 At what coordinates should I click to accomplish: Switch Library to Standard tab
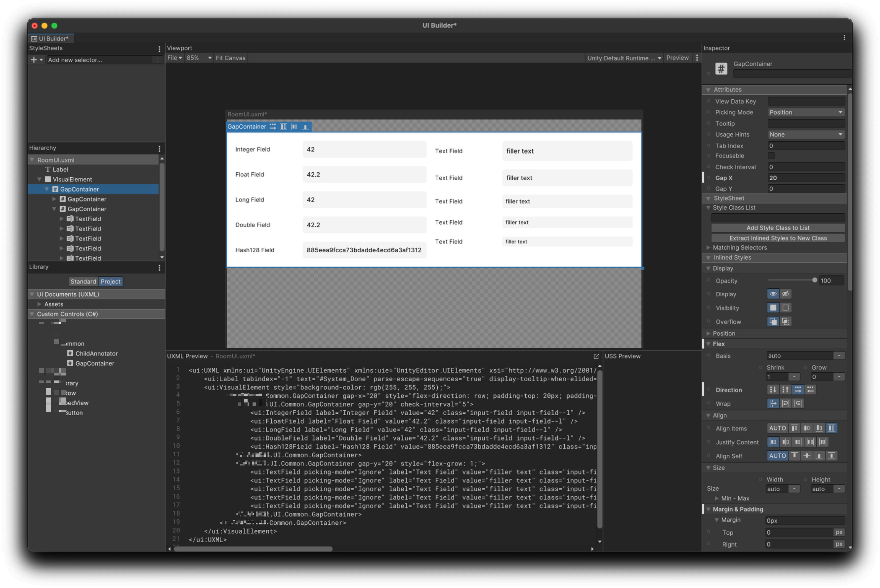click(x=83, y=282)
